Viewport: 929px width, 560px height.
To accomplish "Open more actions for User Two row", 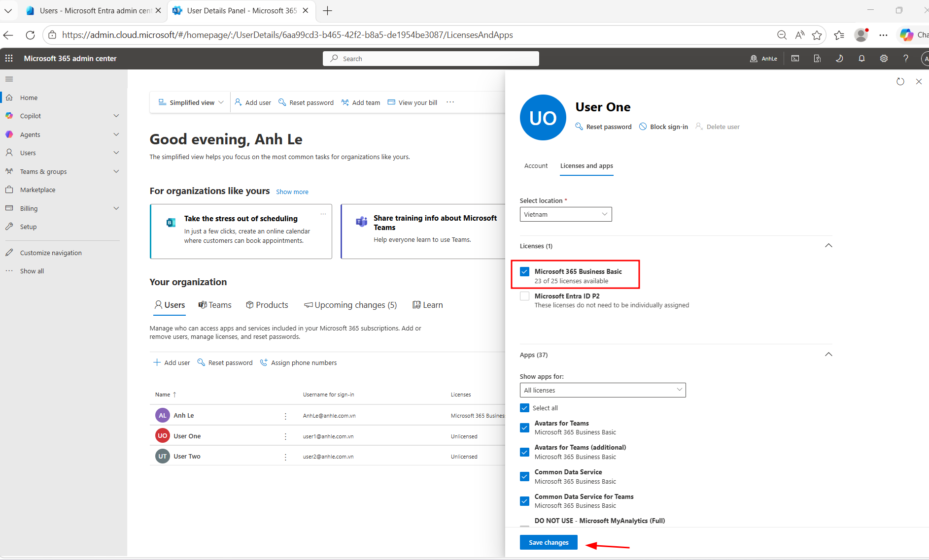I will [x=285, y=457].
